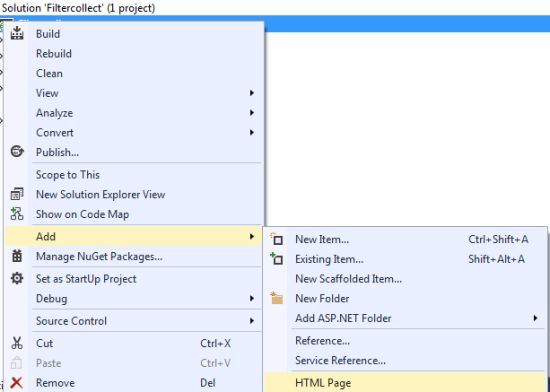Open the View menu entry
Viewport: 550px width, 392px height.
(134, 93)
